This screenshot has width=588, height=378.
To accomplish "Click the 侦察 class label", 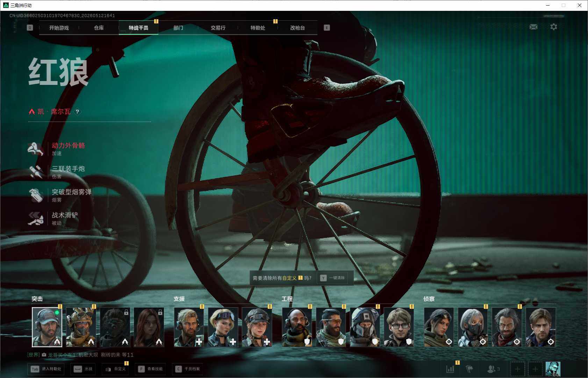I will (x=429, y=299).
